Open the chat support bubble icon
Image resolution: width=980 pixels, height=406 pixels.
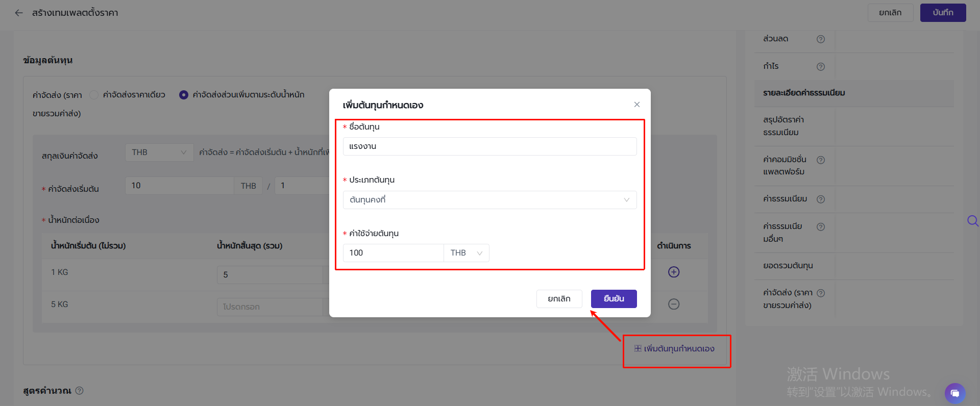click(x=954, y=393)
